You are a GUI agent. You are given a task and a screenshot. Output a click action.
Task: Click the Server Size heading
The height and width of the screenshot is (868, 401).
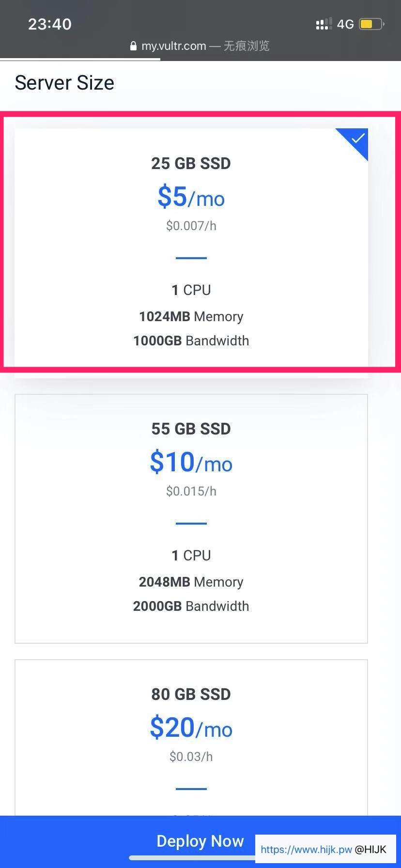tap(64, 83)
